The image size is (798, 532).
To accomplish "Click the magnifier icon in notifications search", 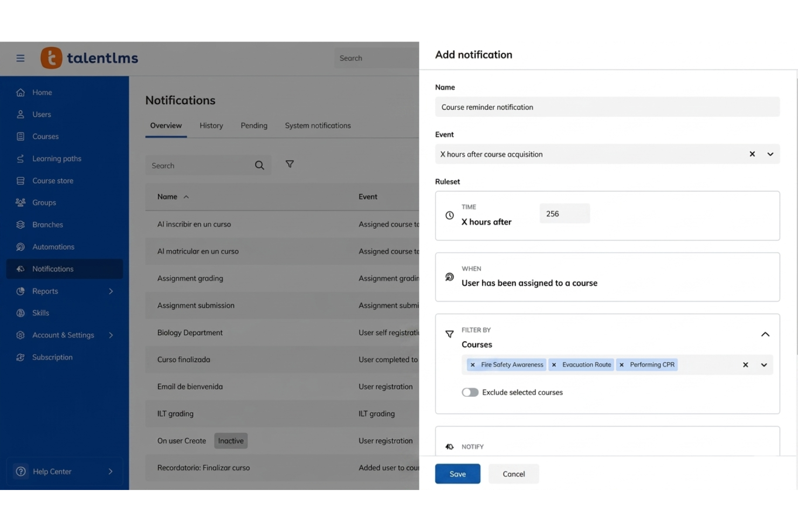I will click(x=259, y=165).
